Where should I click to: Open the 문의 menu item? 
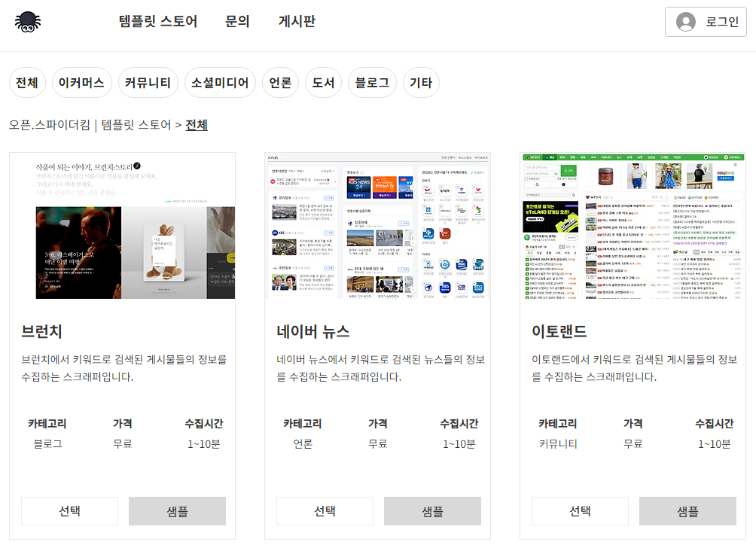pyautogui.click(x=237, y=21)
